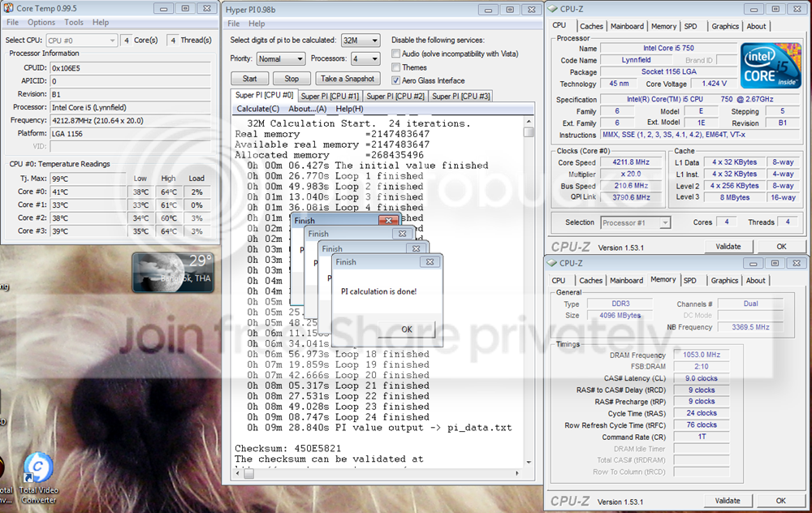This screenshot has width=812, height=513.
Task: Check the Themes option
Action: click(395, 67)
